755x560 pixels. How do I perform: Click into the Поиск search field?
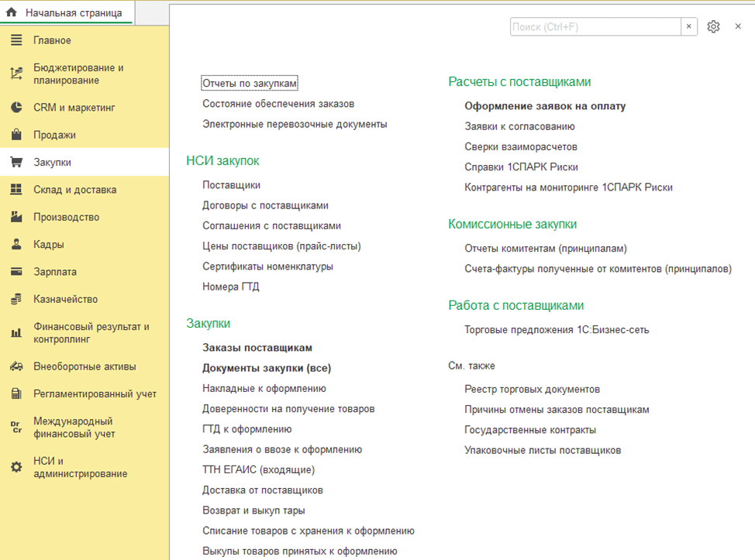(595, 26)
